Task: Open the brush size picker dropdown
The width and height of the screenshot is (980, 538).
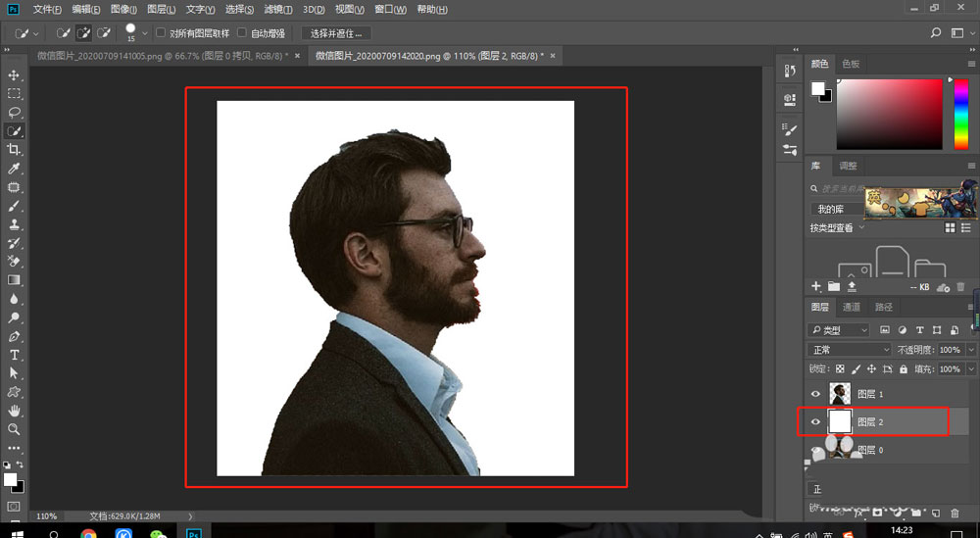Action: point(145,33)
